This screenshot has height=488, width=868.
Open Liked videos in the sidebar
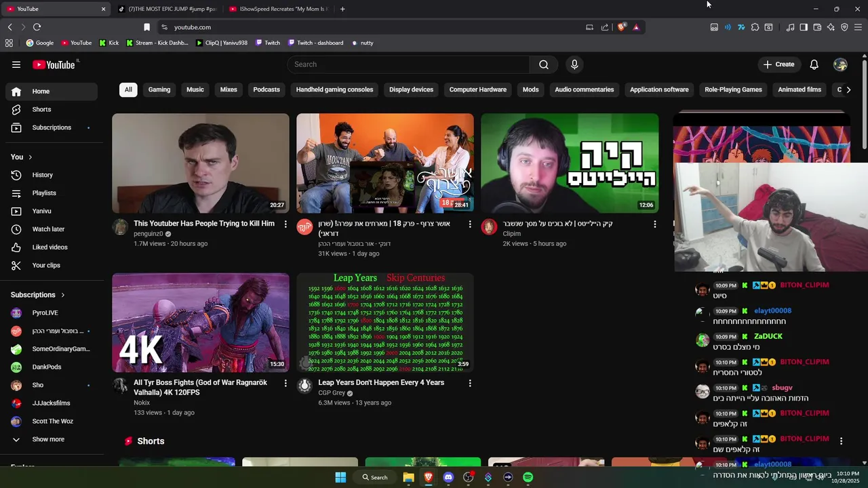(52, 247)
